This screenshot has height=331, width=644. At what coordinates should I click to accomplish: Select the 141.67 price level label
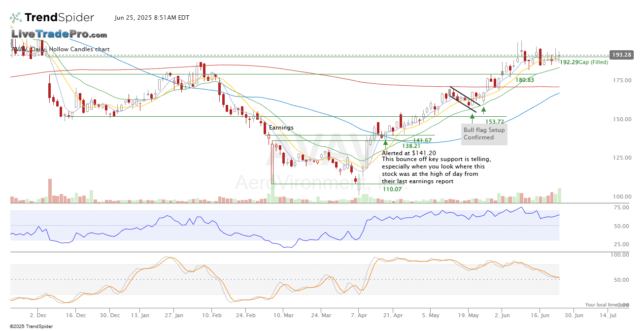click(x=422, y=140)
